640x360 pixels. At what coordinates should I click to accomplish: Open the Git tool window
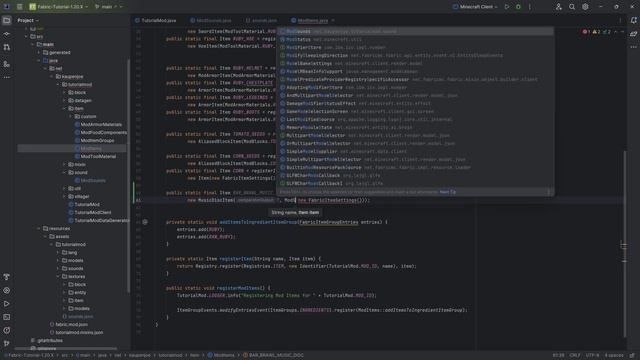pos(7,343)
